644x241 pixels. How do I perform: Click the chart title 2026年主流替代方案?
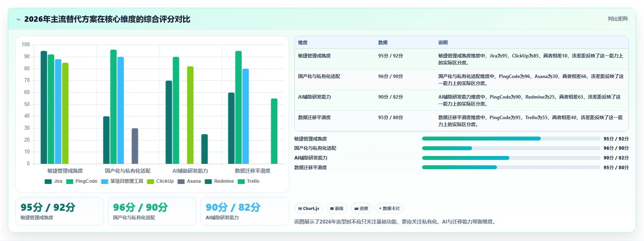[107, 19]
